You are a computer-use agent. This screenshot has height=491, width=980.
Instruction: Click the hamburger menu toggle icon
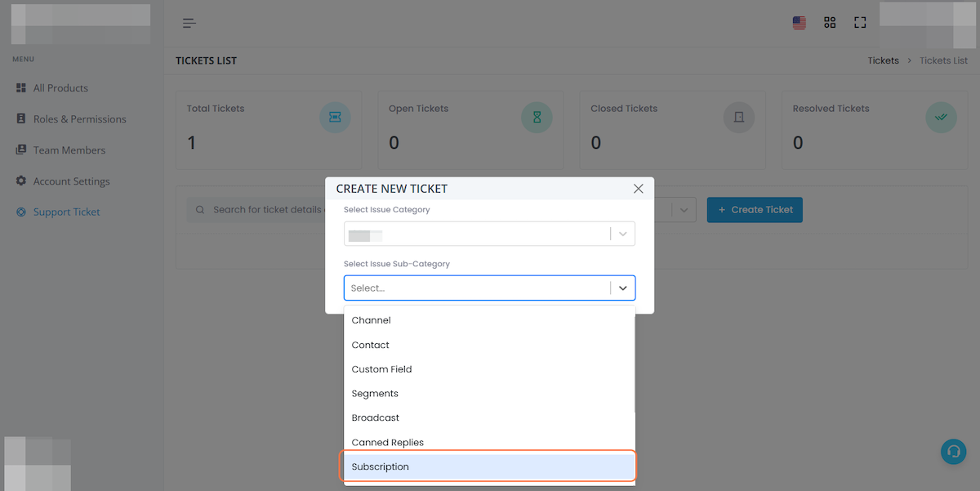pyautogui.click(x=189, y=23)
